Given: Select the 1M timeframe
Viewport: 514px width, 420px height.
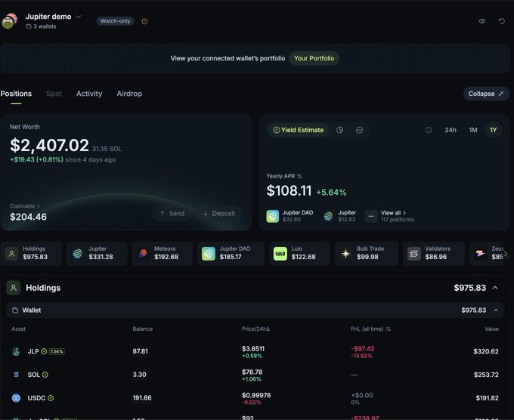Looking at the screenshot, I should 473,130.
